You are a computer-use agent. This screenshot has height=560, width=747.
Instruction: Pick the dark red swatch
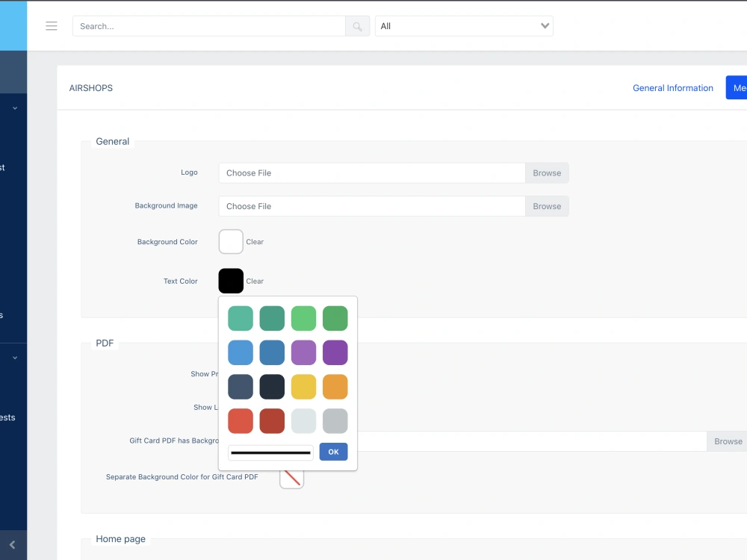pos(272,421)
